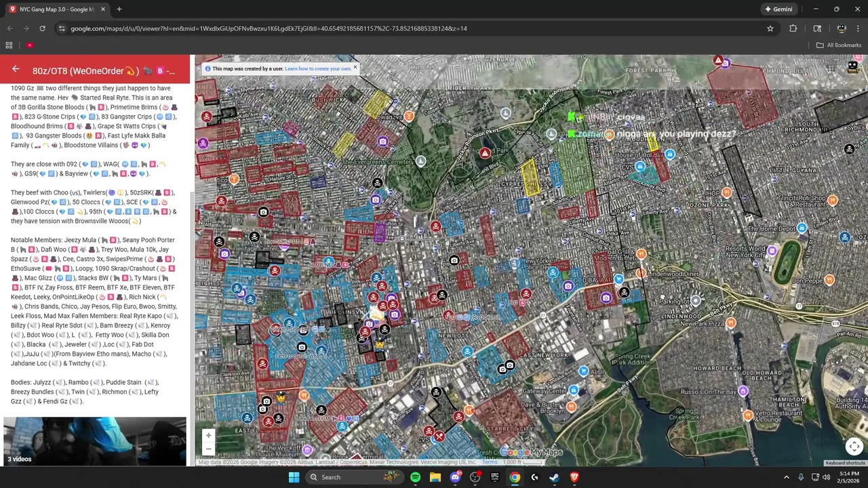Select the IHOP restaurant pin
The image size is (868, 488).
[x=726, y=193]
